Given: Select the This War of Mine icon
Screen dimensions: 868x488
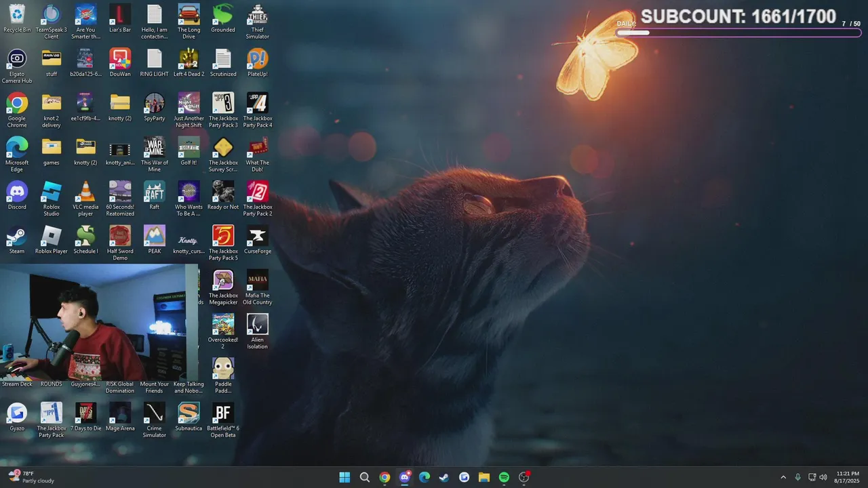Looking at the screenshot, I should [x=155, y=155].
